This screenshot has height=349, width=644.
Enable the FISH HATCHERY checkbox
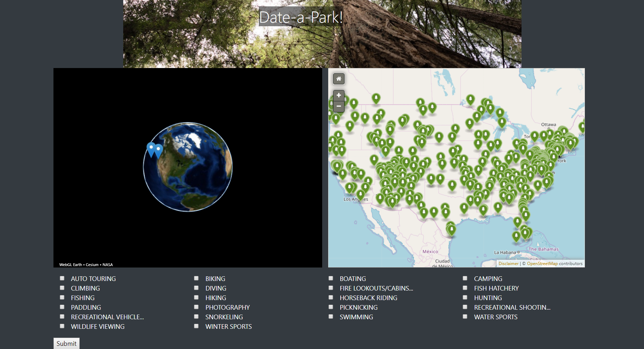465,288
